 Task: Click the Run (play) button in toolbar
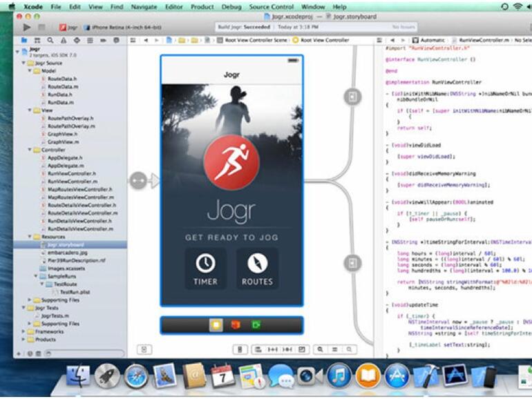point(26,27)
